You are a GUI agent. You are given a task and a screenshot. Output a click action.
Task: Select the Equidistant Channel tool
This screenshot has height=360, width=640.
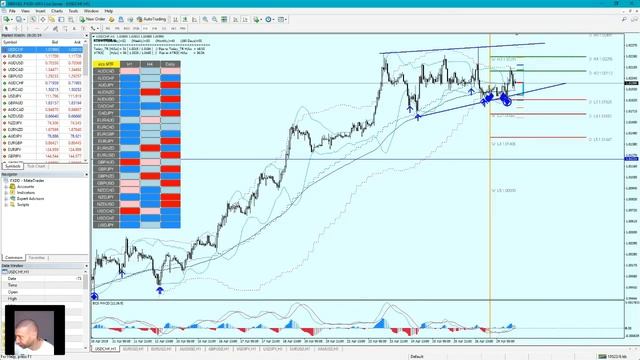point(55,29)
